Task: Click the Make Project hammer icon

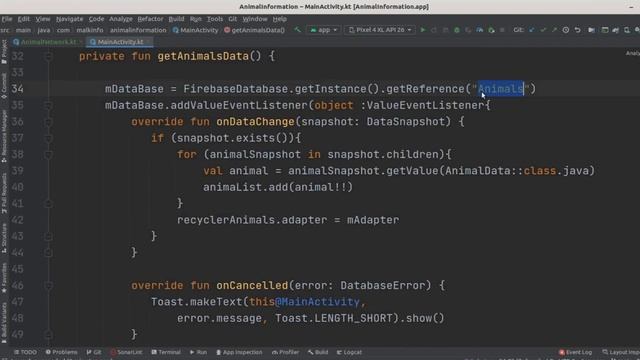Action: pos(298,30)
